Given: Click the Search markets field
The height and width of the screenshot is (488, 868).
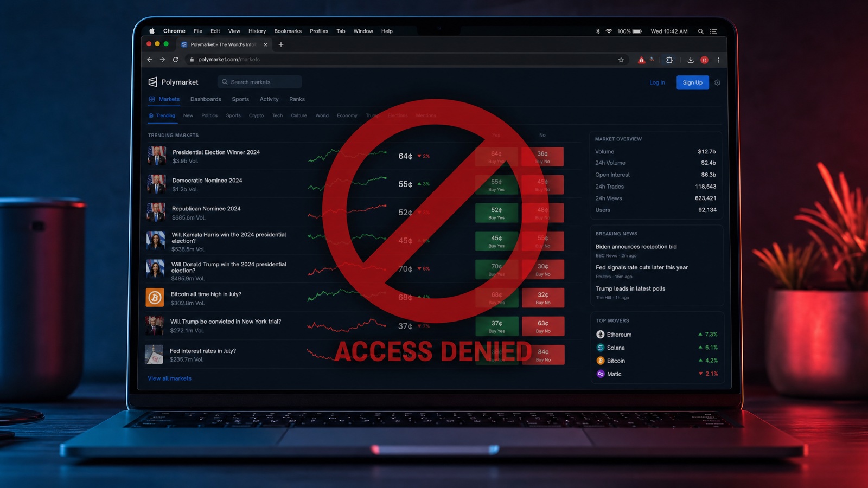Looking at the screenshot, I should click(260, 82).
